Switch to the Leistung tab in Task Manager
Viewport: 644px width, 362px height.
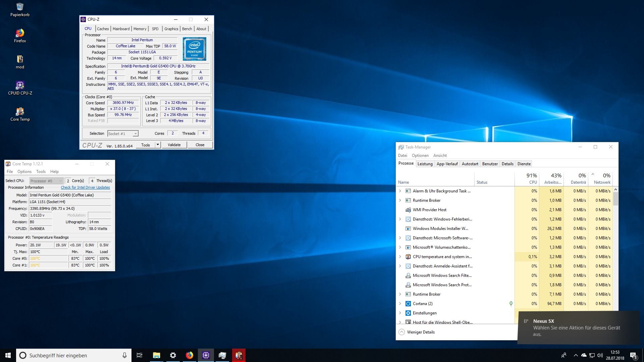click(425, 164)
